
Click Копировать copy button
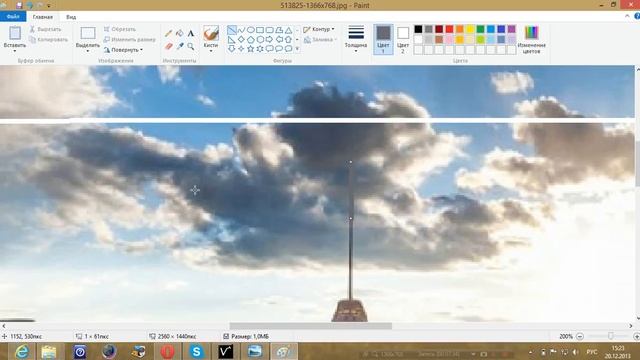point(49,40)
